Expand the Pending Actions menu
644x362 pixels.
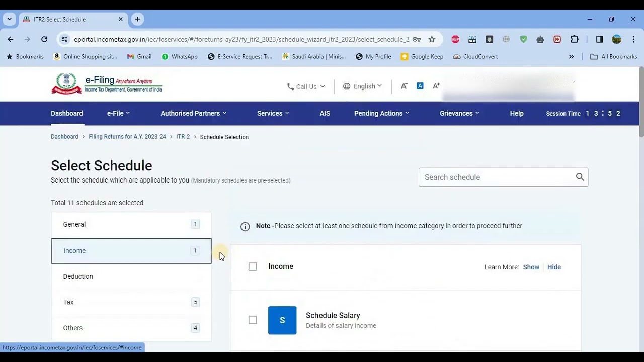tap(382, 113)
